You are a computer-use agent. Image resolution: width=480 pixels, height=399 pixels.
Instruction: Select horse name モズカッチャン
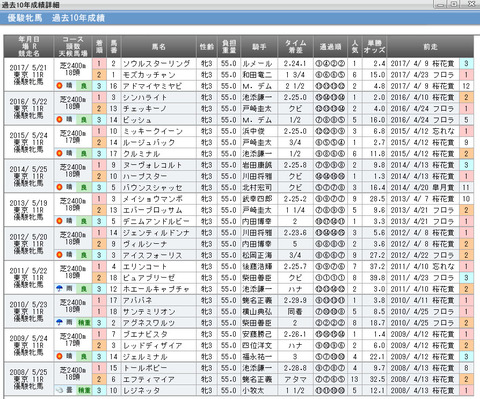pos(149,75)
